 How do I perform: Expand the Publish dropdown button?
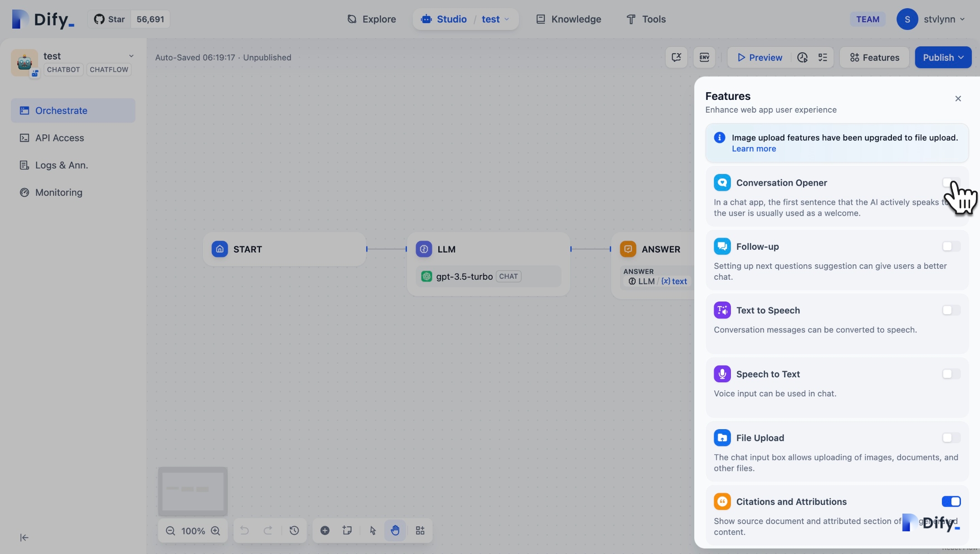[x=943, y=57]
